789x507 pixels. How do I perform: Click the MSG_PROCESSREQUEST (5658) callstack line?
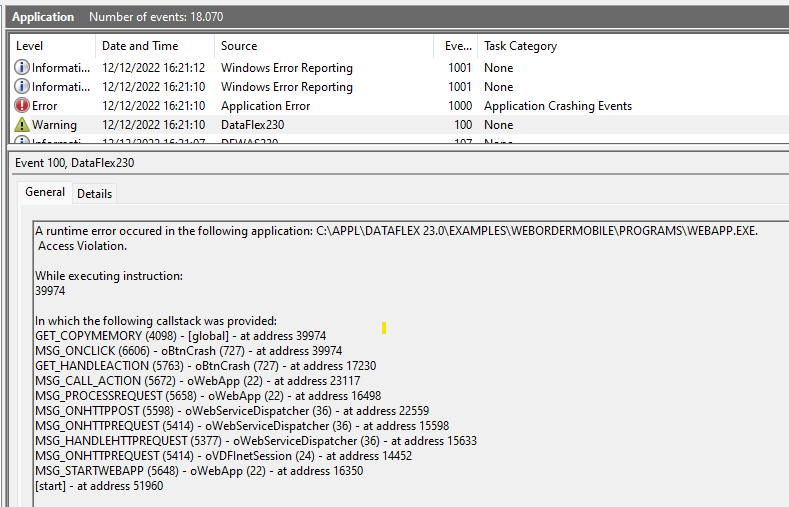(208, 396)
